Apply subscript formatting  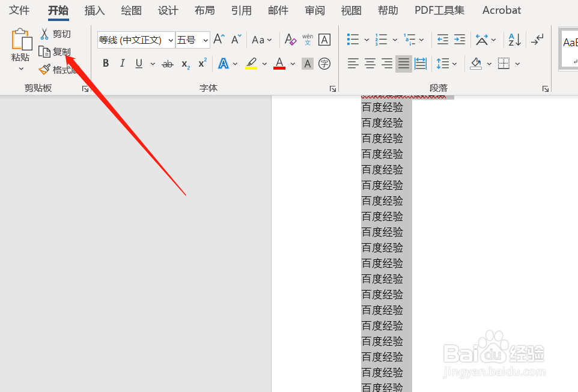[x=185, y=64]
